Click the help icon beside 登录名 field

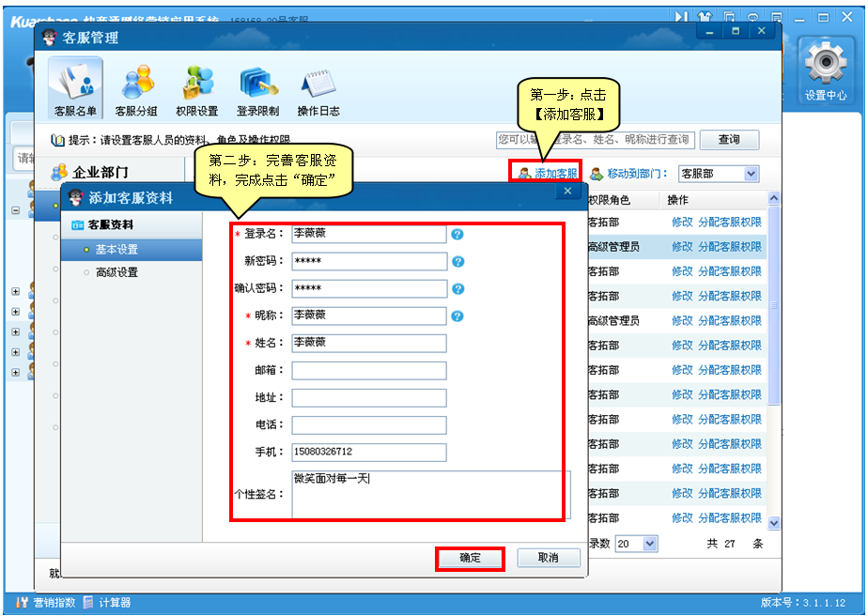point(457,234)
